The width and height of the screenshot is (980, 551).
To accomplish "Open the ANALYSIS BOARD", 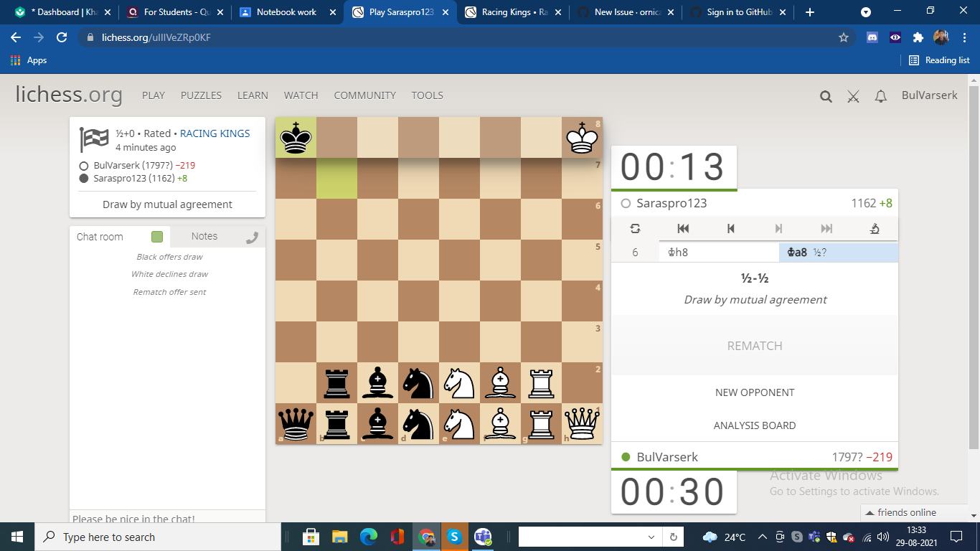I will [x=755, y=425].
